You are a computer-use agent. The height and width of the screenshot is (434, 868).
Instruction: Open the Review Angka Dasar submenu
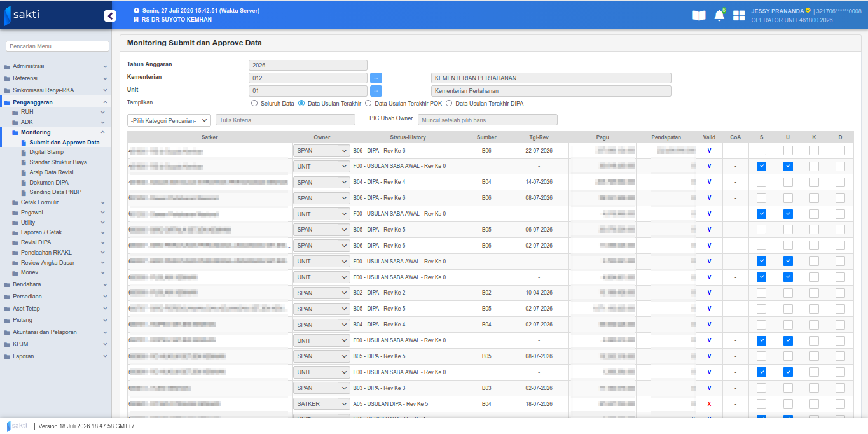pyautogui.click(x=47, y=263)
